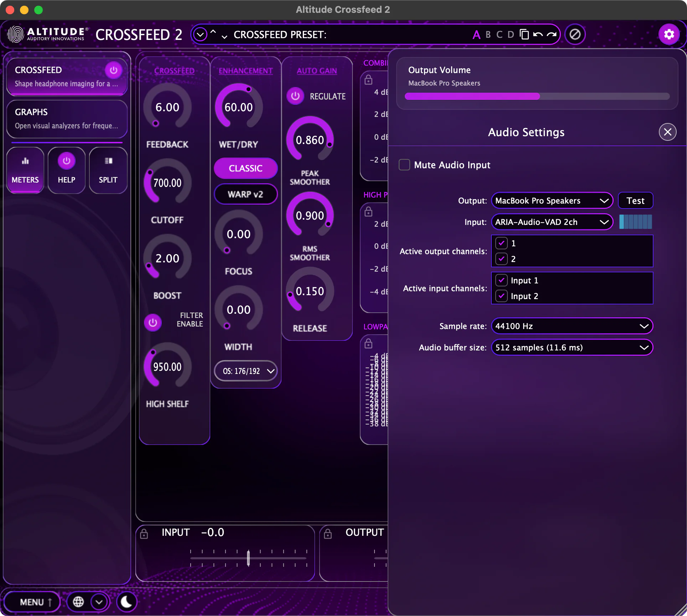Click the Altitude Auditory Innovations logo

(x=48, y=34)
